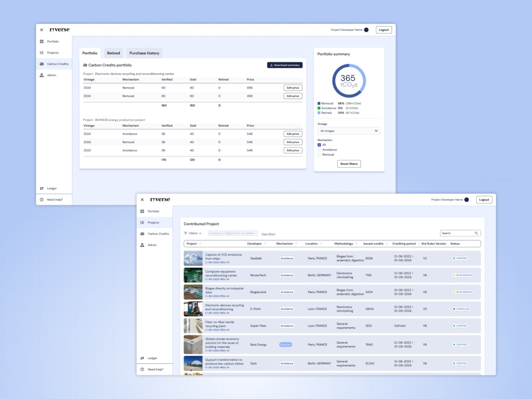Select Portfolio in Projects window sidebar
Image resolution: width=532 pixels, height=399 pixels.
[x=153, y=211]
